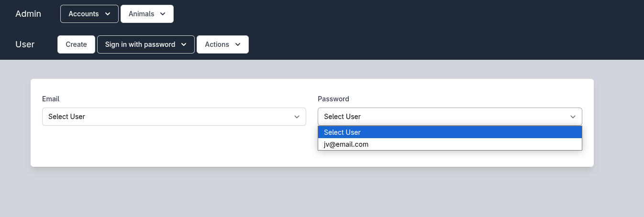Click the arrow icon in Password select
644x217 pixels.
pyautogui.click(x=573, y=117)
